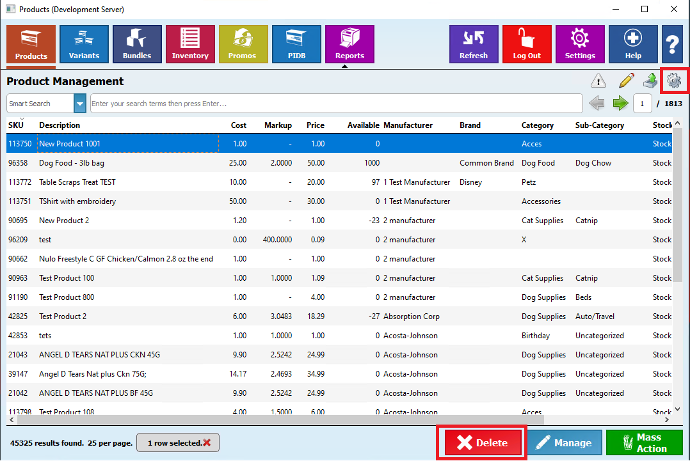Viewport: 690px width, 461px height.
Task: Go to next page with green arrow
Action: click(619, 103)
